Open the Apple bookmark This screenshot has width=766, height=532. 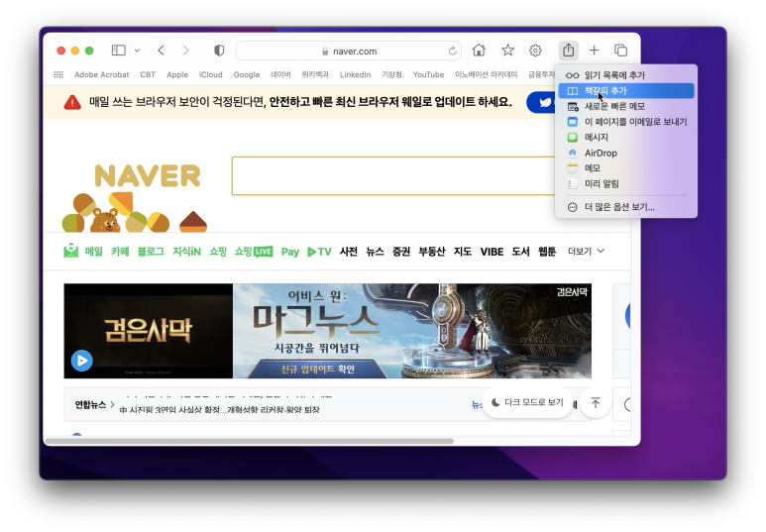pyautogui.click(x=177, y=74)
